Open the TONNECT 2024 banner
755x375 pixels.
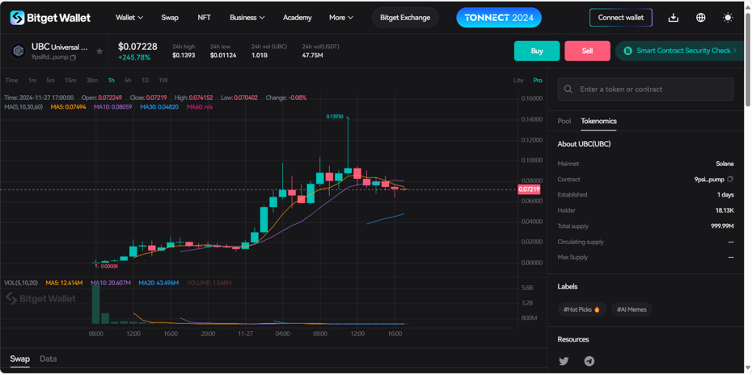point(499,18)
